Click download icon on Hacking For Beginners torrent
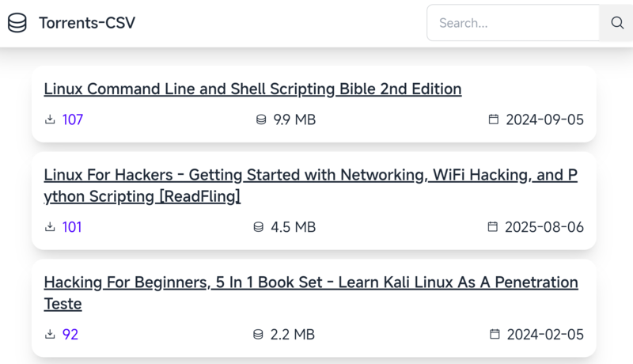The height and width of the screenshot is (364, 633). [x=50, y=335]
